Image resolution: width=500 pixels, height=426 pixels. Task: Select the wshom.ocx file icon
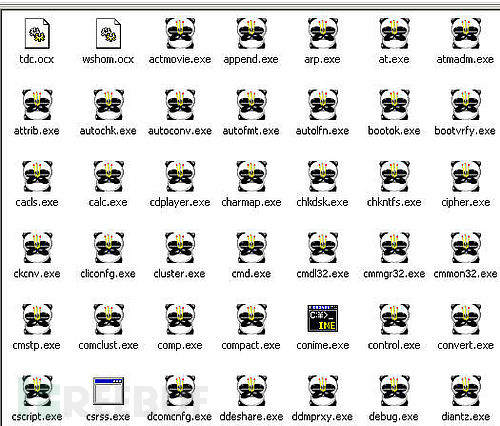coord(108,33)
